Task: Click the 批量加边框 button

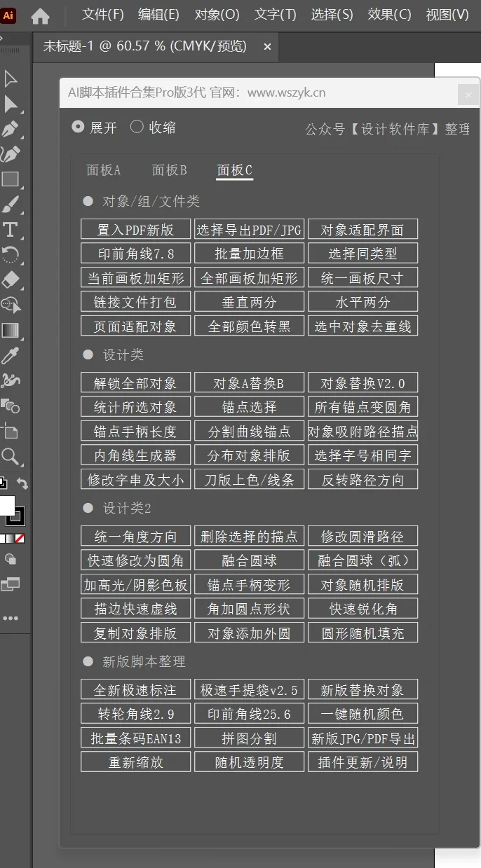Action: 249,253
